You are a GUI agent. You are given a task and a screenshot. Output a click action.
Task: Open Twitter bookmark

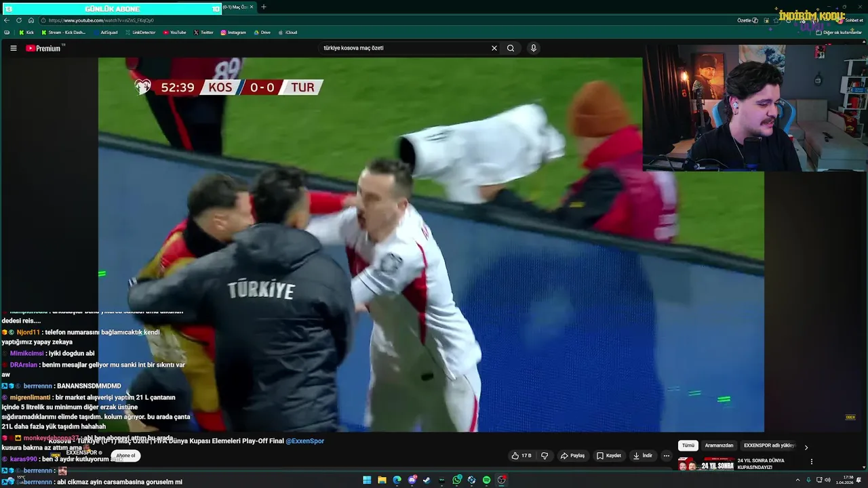[x=203, y=33]
